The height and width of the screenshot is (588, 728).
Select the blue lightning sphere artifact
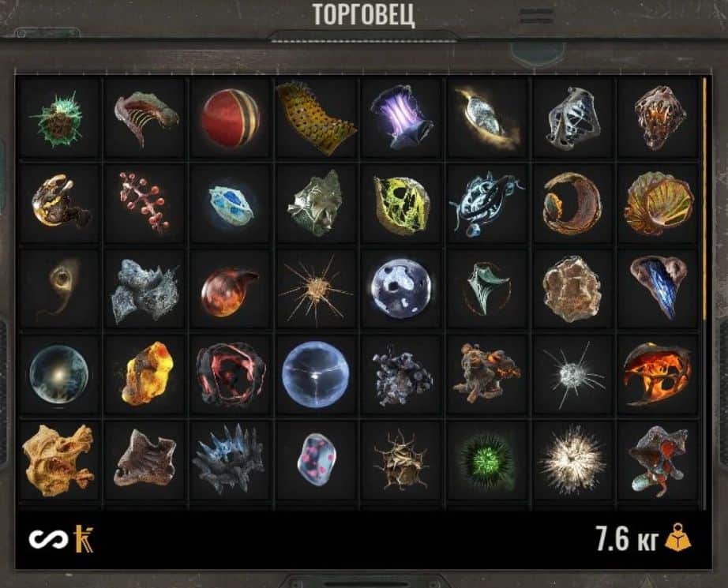316,374
